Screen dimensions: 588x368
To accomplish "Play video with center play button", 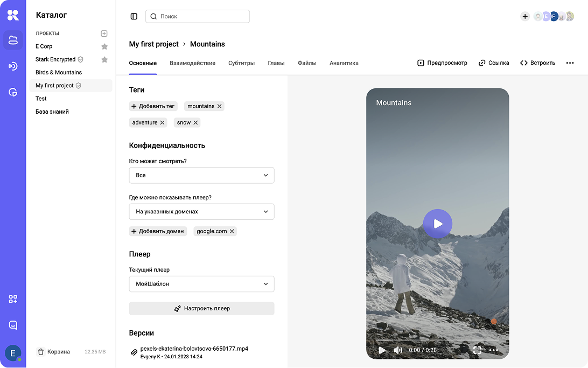I will click(438, 224).
